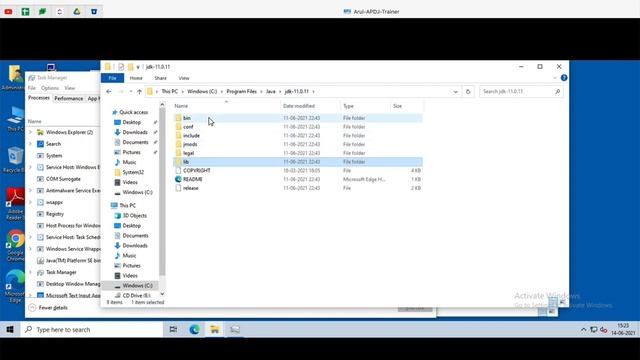Click the properties icon in Explorer title bar

pyautogui.click(x=121, y=67)
